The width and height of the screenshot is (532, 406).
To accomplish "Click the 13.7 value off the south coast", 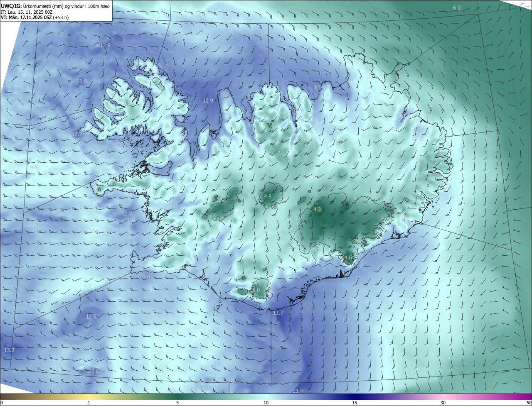I will 278,313.
